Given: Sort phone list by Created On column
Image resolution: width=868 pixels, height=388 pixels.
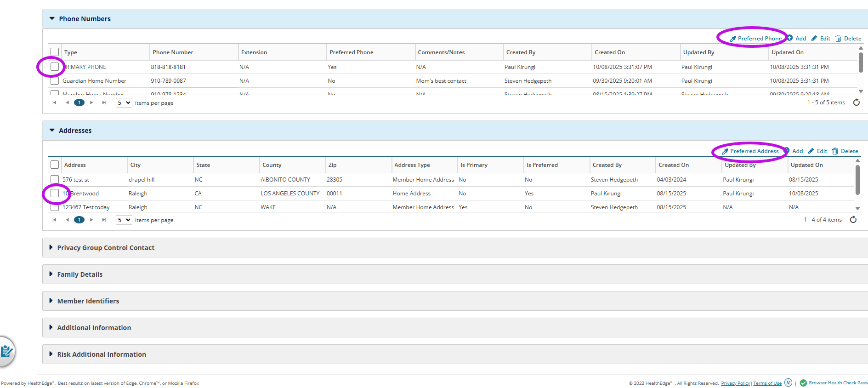Looking at the screenshot, I should [610, 52].
